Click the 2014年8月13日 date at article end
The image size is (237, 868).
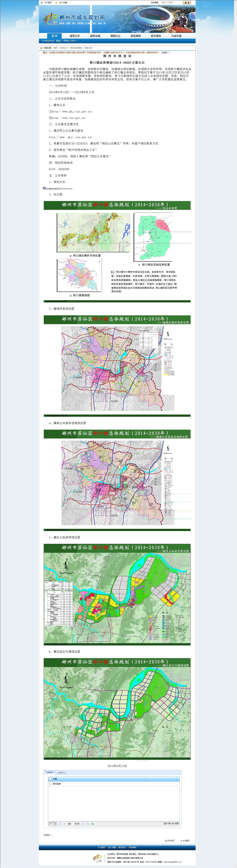tap(117, 766)
